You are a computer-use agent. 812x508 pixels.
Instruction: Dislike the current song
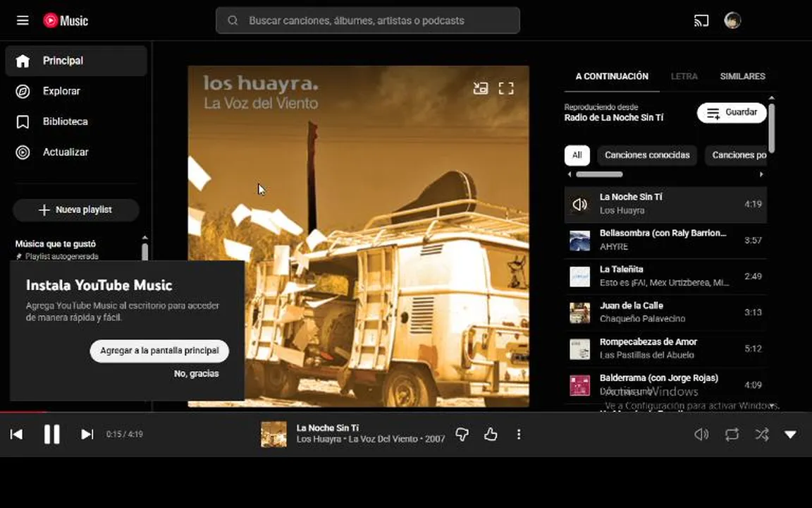(x=462, y=435)
